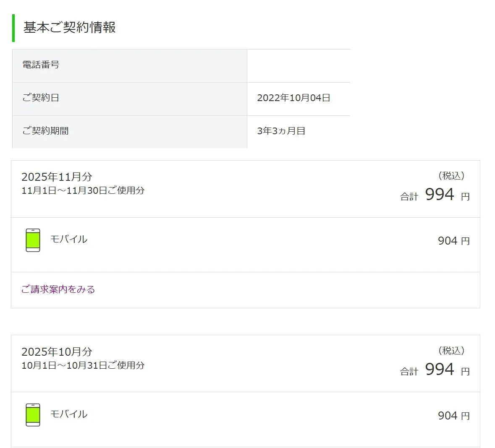Click the empty phone number value cell

[298, 65]
